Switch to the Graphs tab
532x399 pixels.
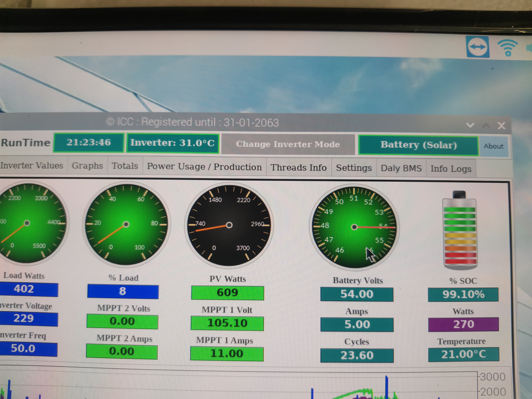pyautogui.click(x=87, y=166)
